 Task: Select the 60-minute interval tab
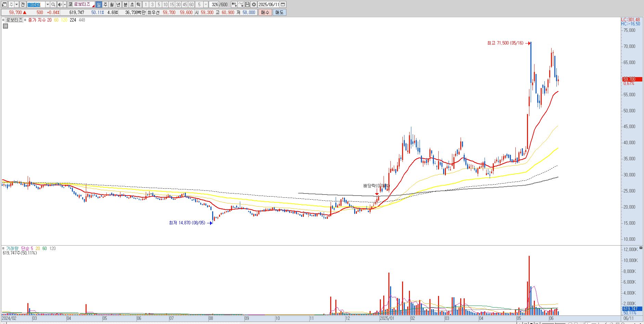(191, 4)
